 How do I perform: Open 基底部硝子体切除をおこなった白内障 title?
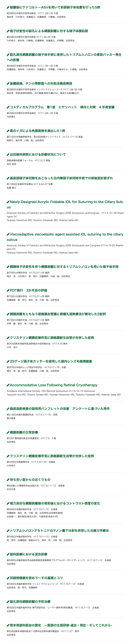61,178
